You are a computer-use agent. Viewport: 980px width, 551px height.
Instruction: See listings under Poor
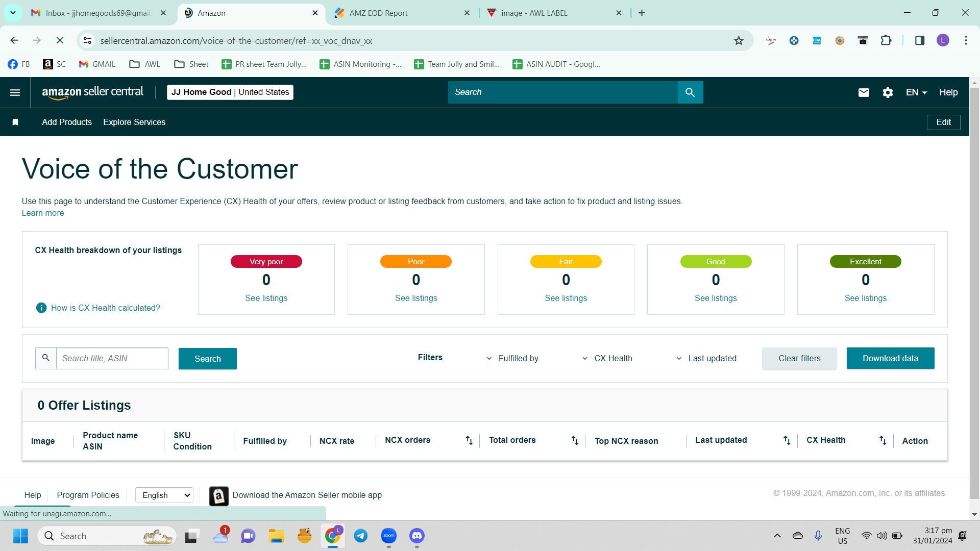point(416,298)
